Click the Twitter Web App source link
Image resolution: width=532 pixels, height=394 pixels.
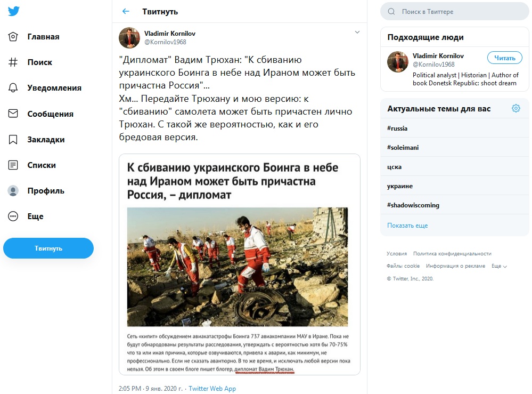pos(212,389)
